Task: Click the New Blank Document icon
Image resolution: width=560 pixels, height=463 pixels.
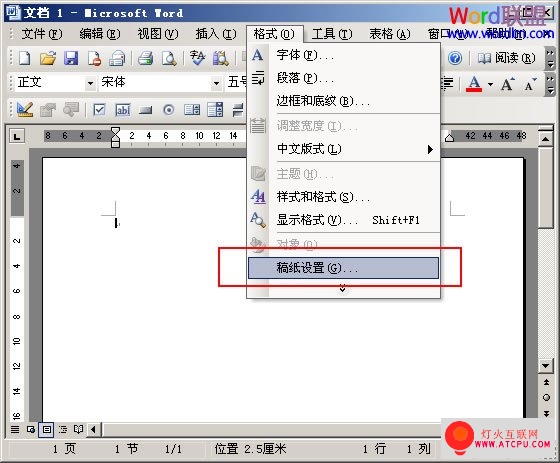Action: point(25,58)
